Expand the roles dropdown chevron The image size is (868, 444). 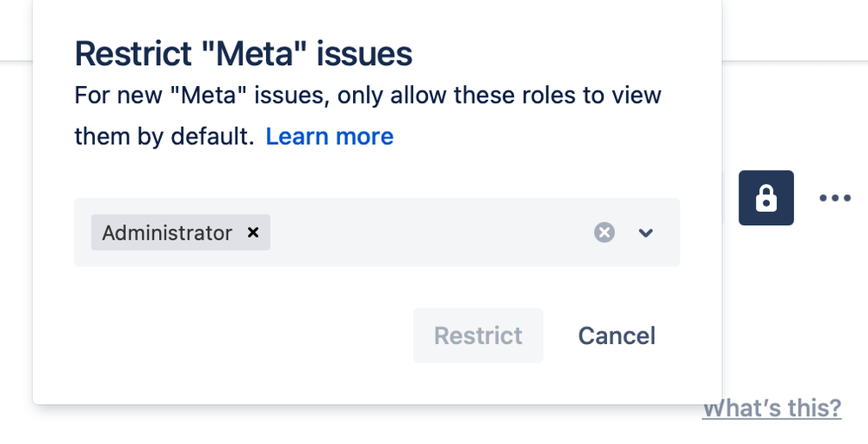point(645,232)
